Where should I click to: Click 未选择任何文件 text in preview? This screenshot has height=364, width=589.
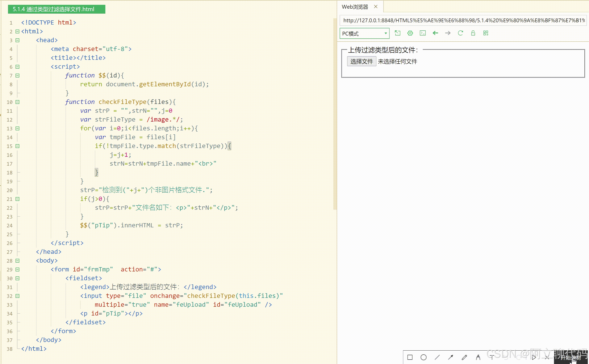click(397, 62)
